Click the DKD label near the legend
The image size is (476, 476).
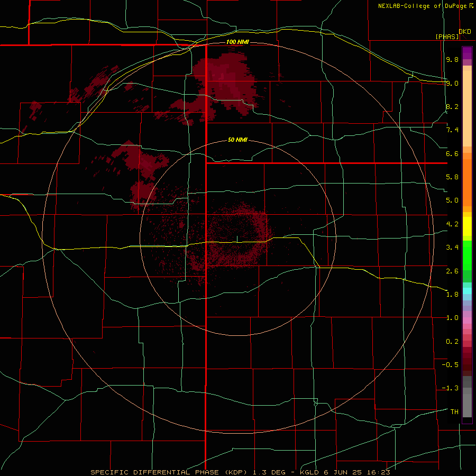(x=465, y=32)
